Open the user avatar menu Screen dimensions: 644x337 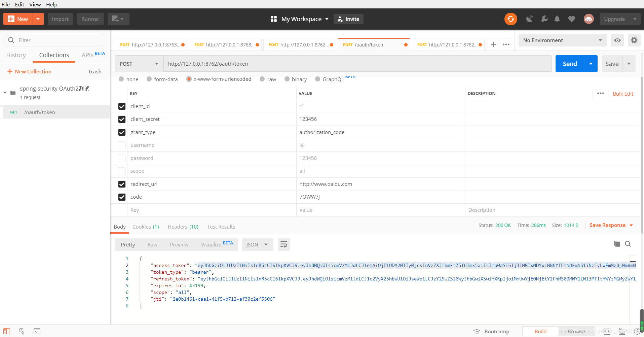[589, 19]
